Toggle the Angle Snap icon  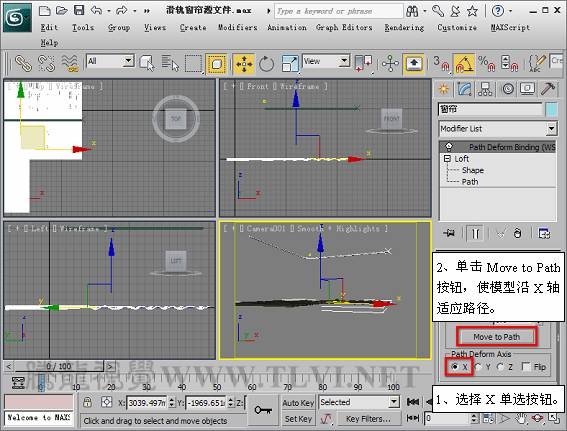pyautogui.click(x=464, y=64)
